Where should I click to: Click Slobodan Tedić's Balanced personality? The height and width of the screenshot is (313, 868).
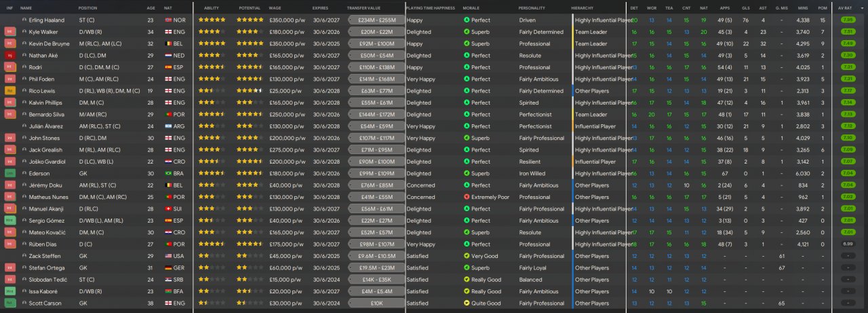point(530,280)
